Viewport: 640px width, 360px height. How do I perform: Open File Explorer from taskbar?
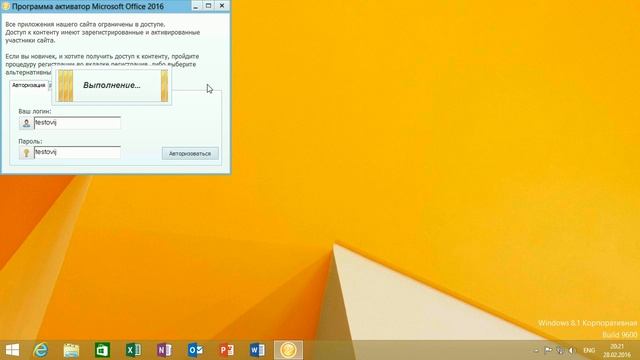(x=71, y=350)
